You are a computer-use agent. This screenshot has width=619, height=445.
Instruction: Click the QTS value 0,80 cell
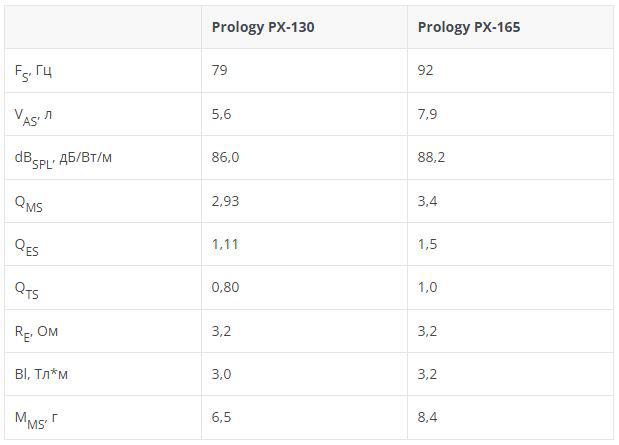click(x=225, y=287)
